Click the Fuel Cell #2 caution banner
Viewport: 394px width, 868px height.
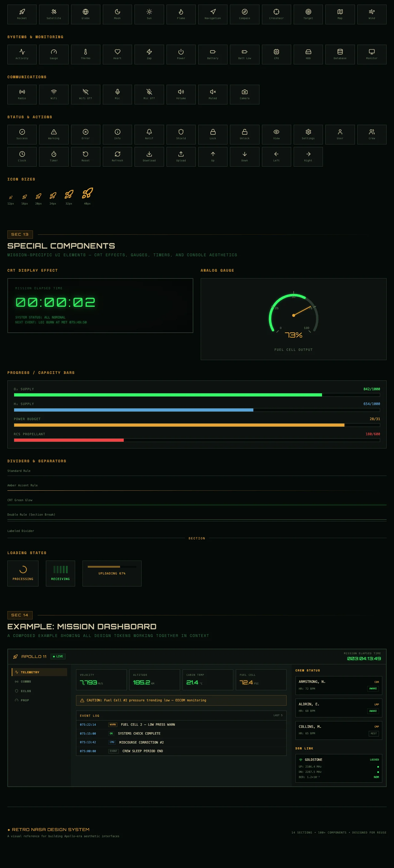click(x=181, y=700)
